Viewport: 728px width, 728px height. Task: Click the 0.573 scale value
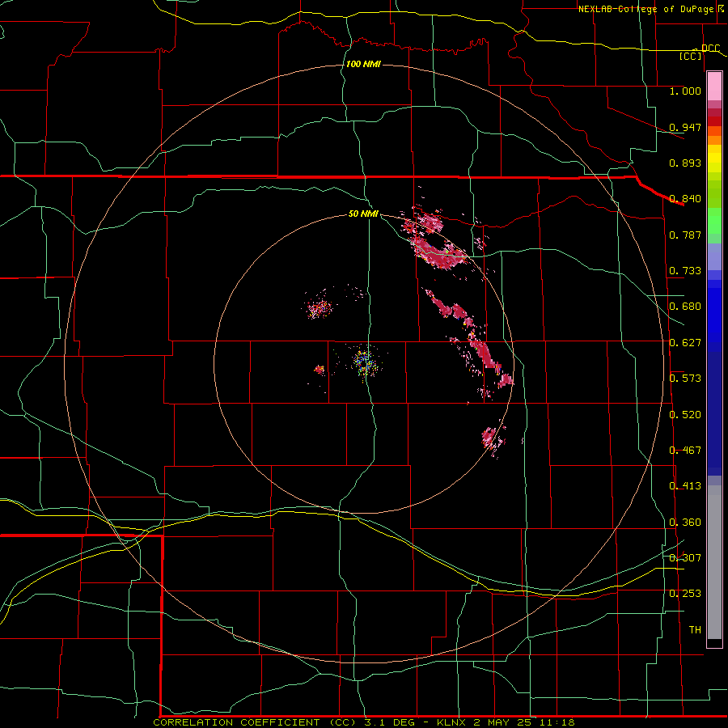(x=685, y=379)
